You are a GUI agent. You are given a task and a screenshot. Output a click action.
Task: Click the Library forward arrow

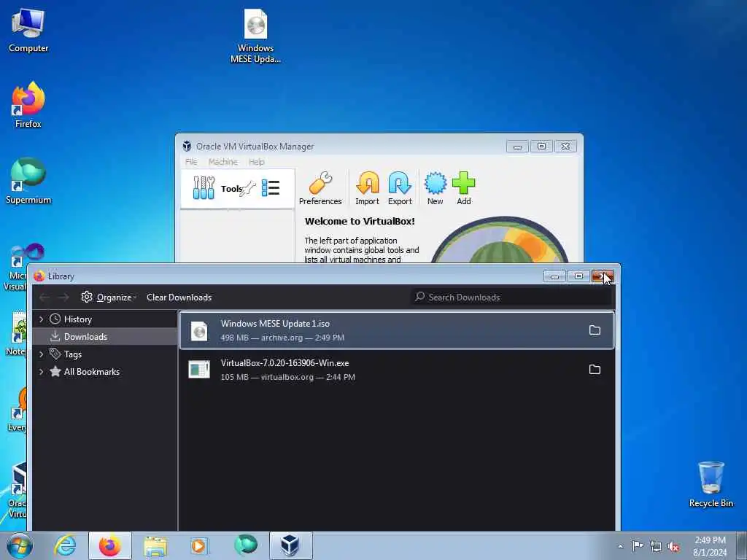63,297
